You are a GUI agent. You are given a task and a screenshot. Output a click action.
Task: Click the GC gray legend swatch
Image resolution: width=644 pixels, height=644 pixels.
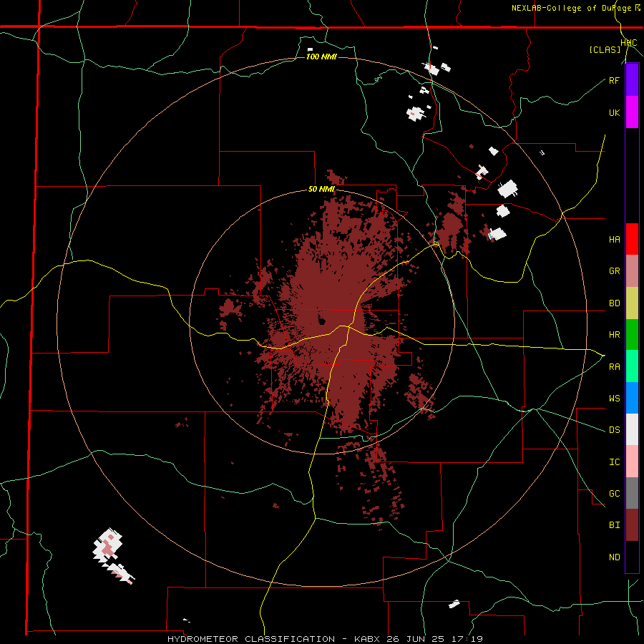coord(632,493)
